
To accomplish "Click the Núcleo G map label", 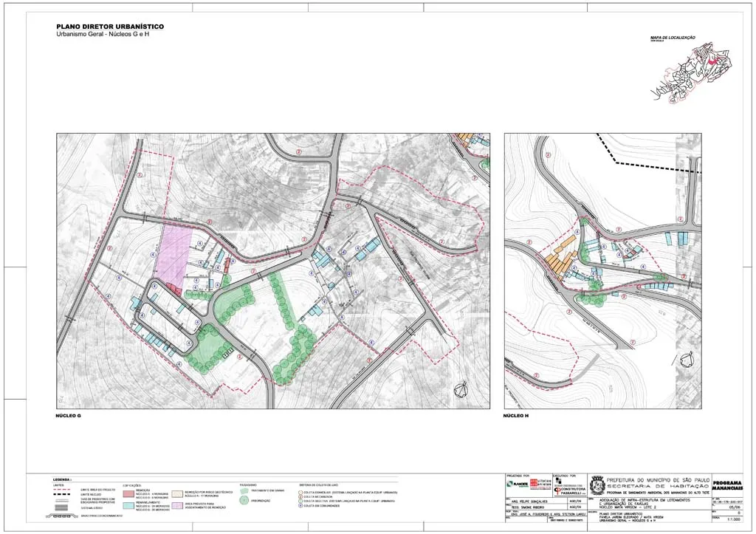I will pos(68,417).
